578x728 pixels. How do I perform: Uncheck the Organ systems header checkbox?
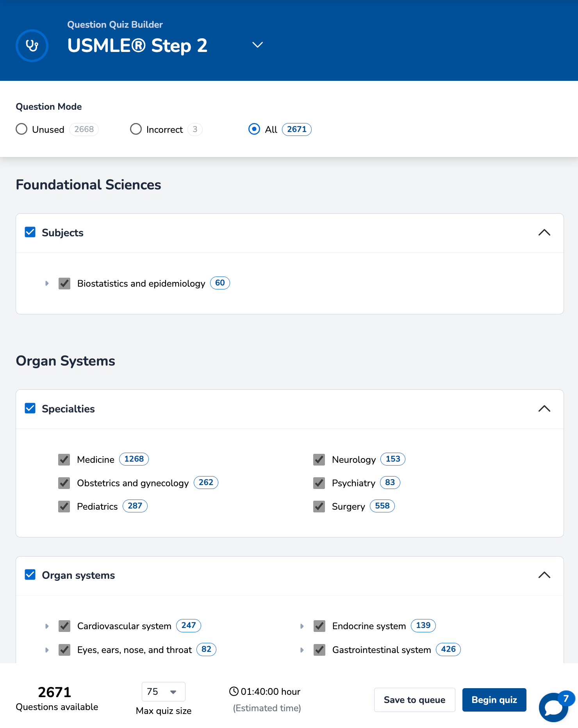coord(30,575)
